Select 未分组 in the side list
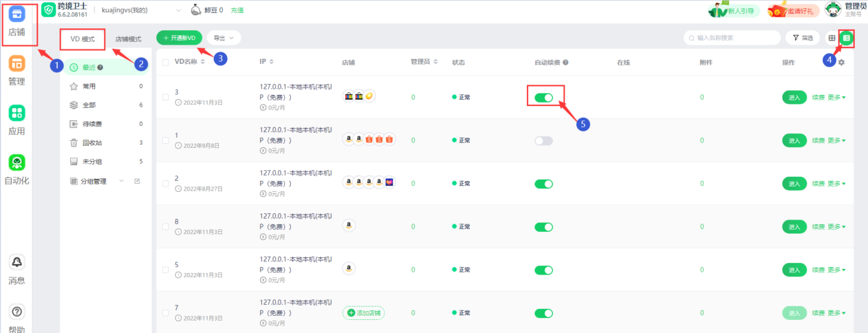The image size is (868, 333). (x=107, y=162)
